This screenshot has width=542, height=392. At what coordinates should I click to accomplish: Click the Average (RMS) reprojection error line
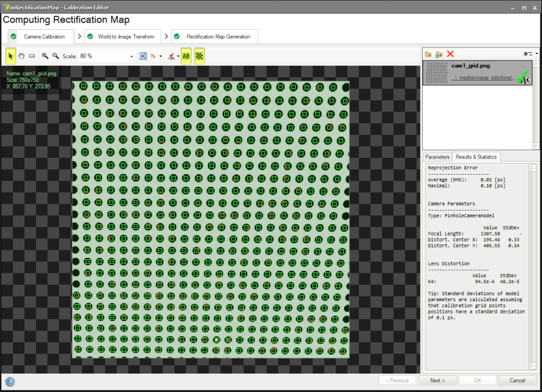click(x=467, y=179)
